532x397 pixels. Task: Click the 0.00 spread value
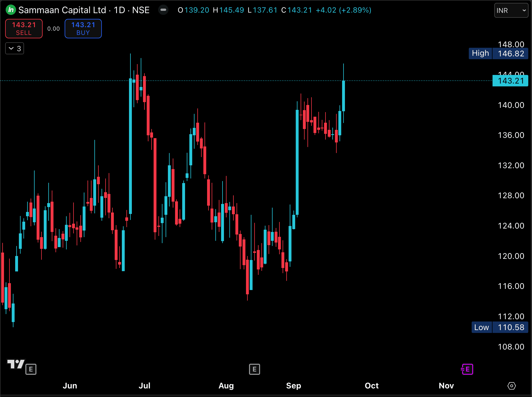(53, 29)
